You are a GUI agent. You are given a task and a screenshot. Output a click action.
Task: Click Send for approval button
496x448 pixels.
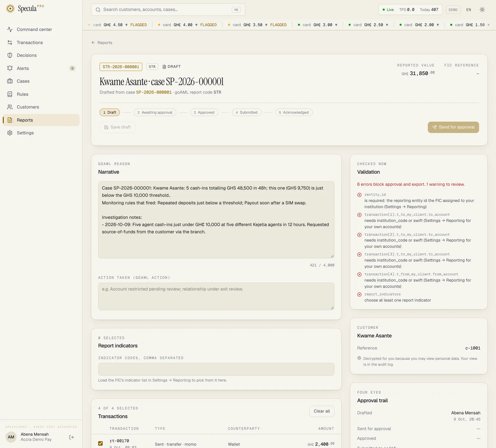coord(453,127)
